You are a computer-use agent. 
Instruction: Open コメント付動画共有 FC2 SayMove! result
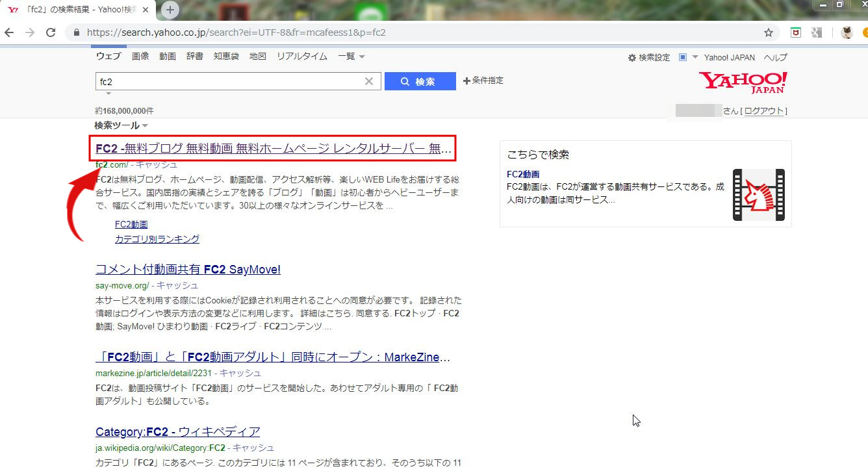point(188,270)
